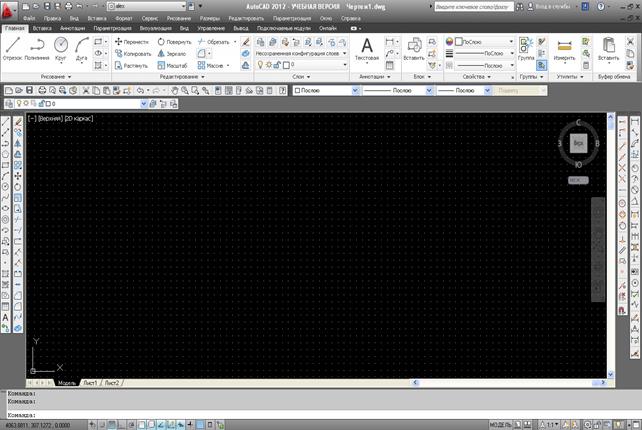Screen dimensions: 642x430
Task: Click Open file icon in standard toolbar
Action: pos(19,91)
